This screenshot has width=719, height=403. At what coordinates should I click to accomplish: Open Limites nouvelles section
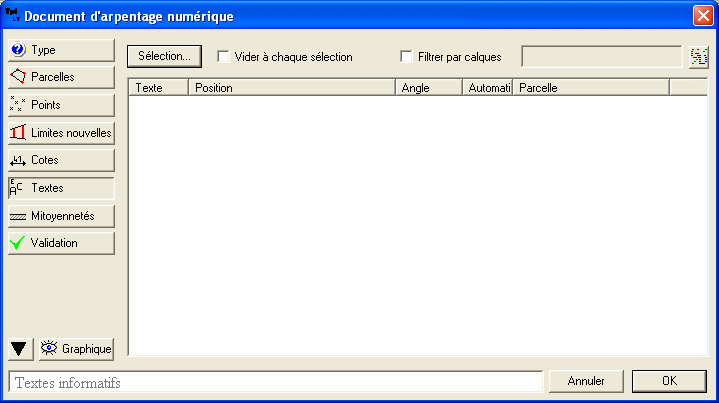(61, 132)
